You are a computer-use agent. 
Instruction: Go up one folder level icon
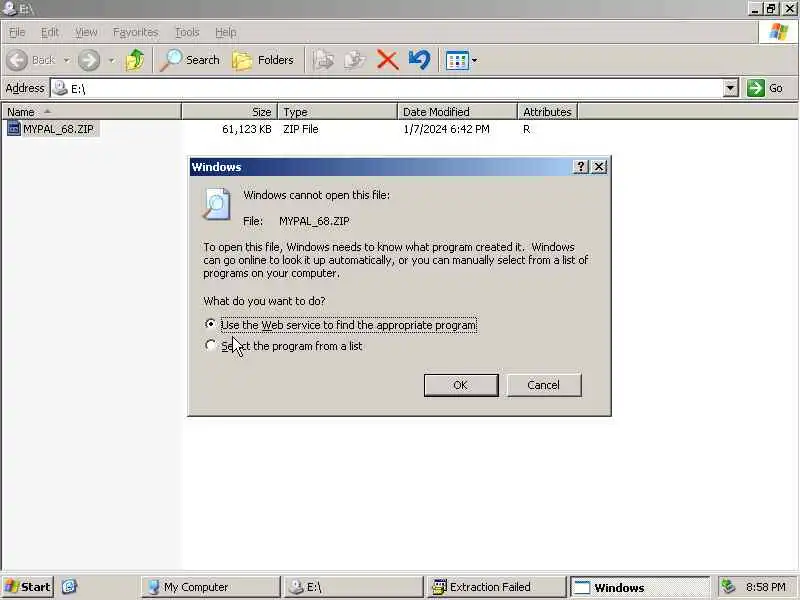click(x=135, y=60)
